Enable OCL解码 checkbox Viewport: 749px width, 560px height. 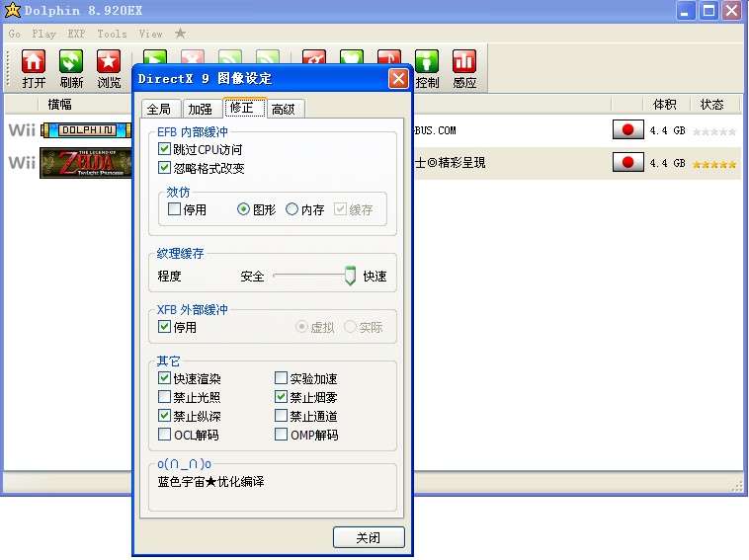[x=164, y=434]
